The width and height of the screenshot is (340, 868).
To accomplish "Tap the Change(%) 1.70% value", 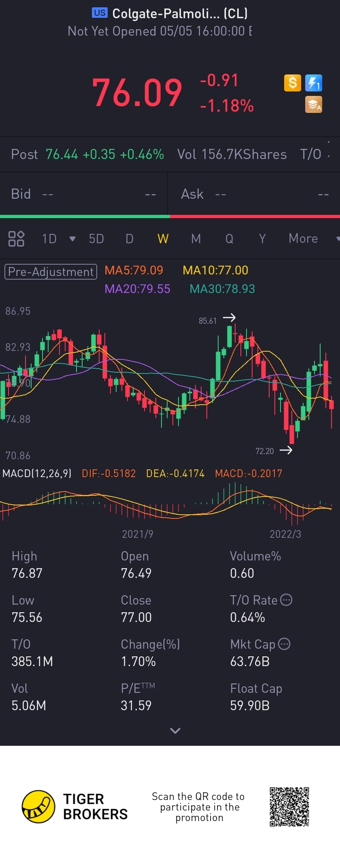I will pyautogui.click(x=138, y=662).
